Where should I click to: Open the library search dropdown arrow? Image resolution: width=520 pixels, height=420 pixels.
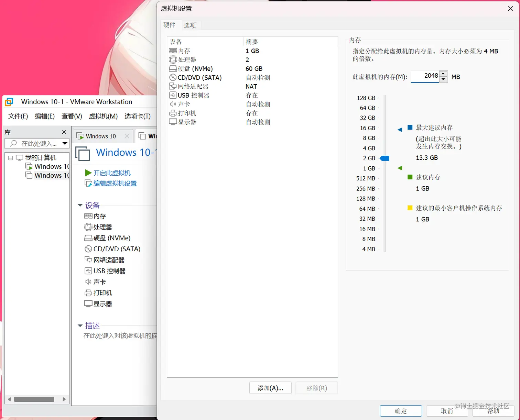click(65, 143)
